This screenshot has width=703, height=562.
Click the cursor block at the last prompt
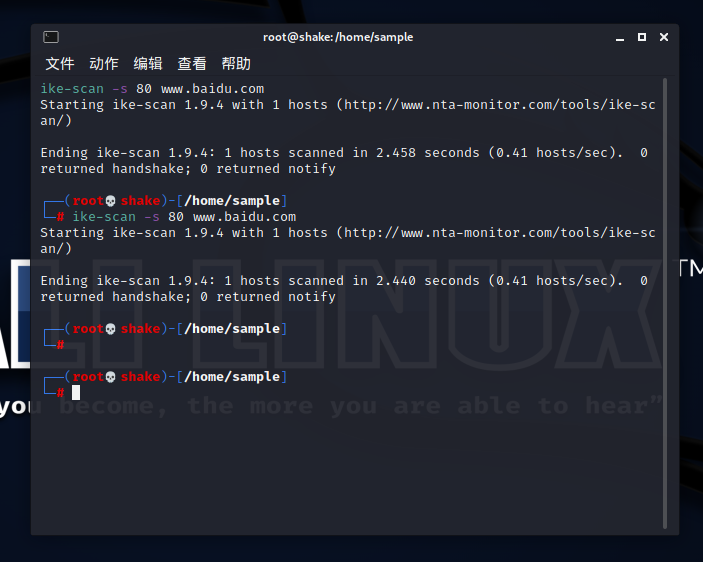(76, 393)
